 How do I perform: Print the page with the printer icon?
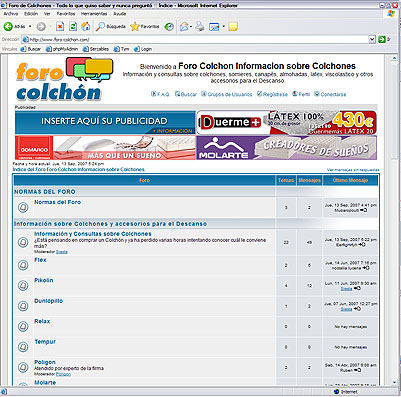(200, 27)
